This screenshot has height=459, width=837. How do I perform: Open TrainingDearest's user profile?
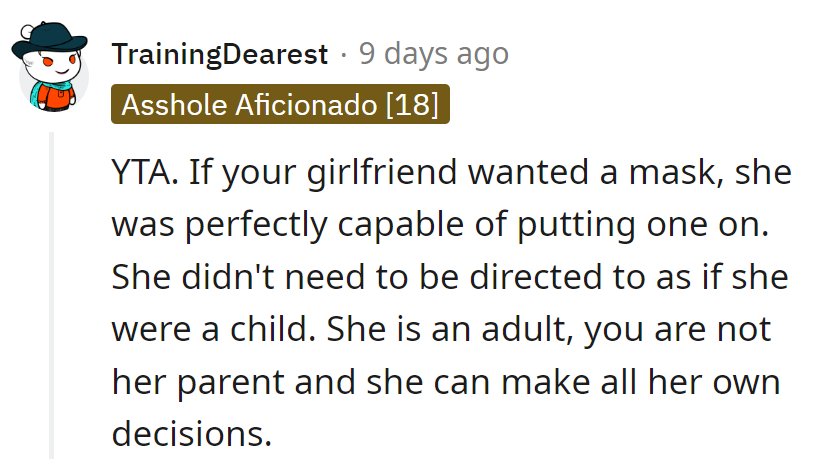[x=219, y=54]
